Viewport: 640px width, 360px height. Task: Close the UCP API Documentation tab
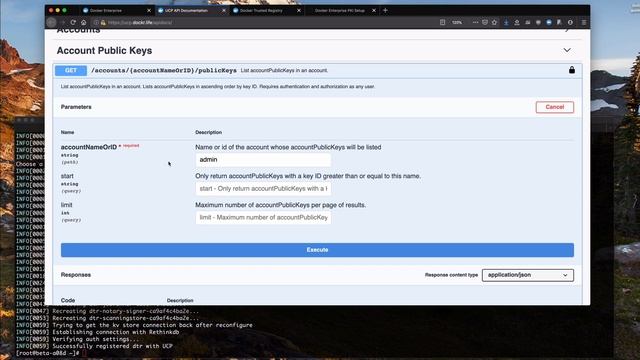pos(224,10)
